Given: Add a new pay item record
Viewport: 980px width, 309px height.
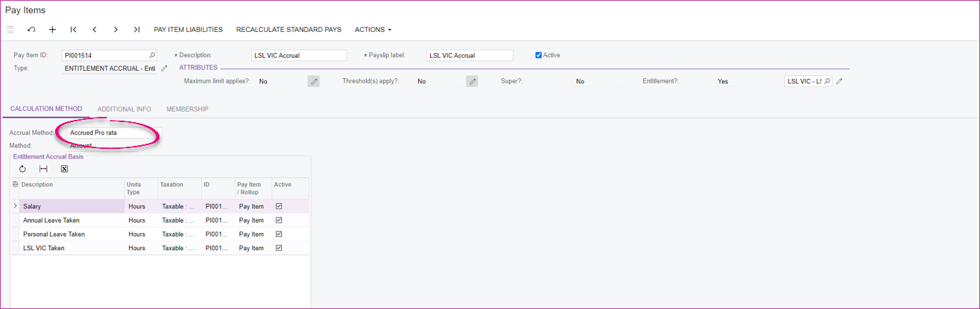Looking at the screenshot, I should [52, 30].
